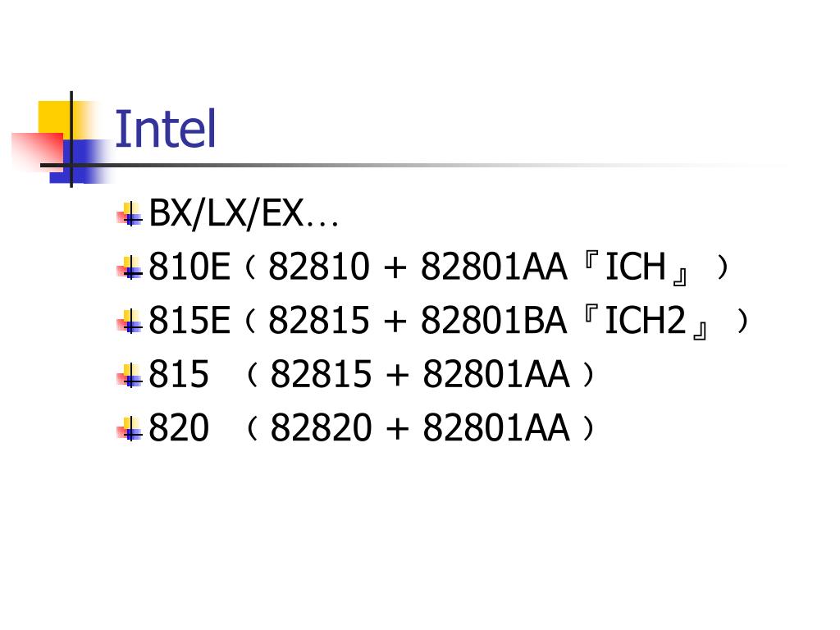Click the 82801AA text on 810E line
The width and height of the screenshot is (840, 630).
pos(493,267)
